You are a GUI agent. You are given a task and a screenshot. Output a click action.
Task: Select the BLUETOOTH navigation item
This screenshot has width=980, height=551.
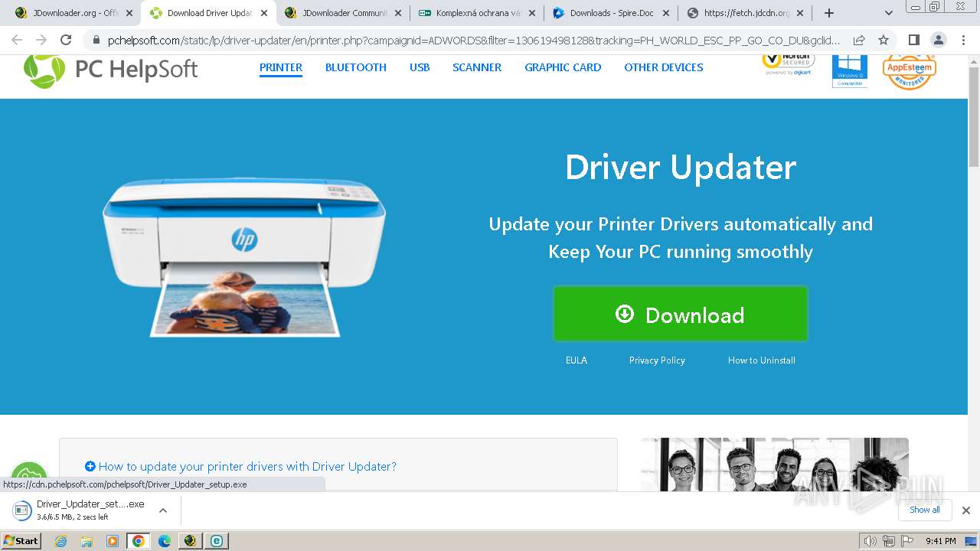(x=355, y=67)
